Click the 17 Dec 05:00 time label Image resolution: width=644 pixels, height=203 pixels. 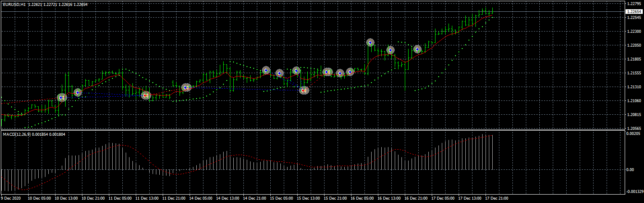[x=443, y=198]
